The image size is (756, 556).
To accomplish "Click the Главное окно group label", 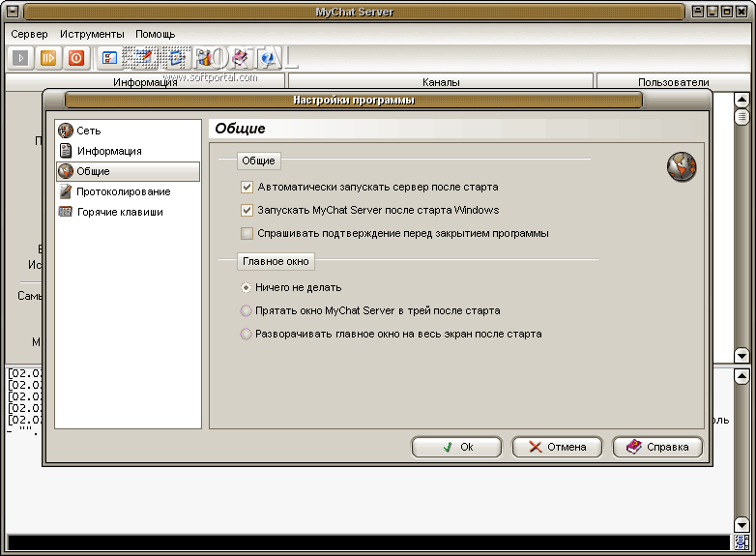I will coord(276,261).
